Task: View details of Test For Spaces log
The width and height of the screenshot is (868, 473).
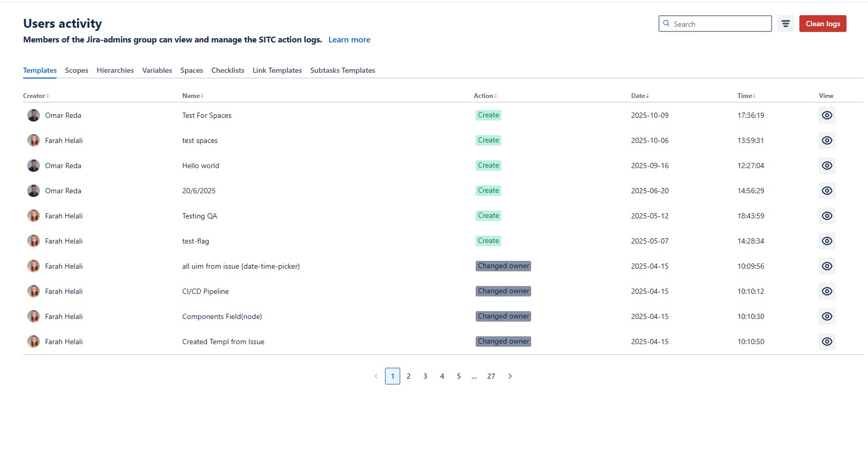Action: point(827,115)
